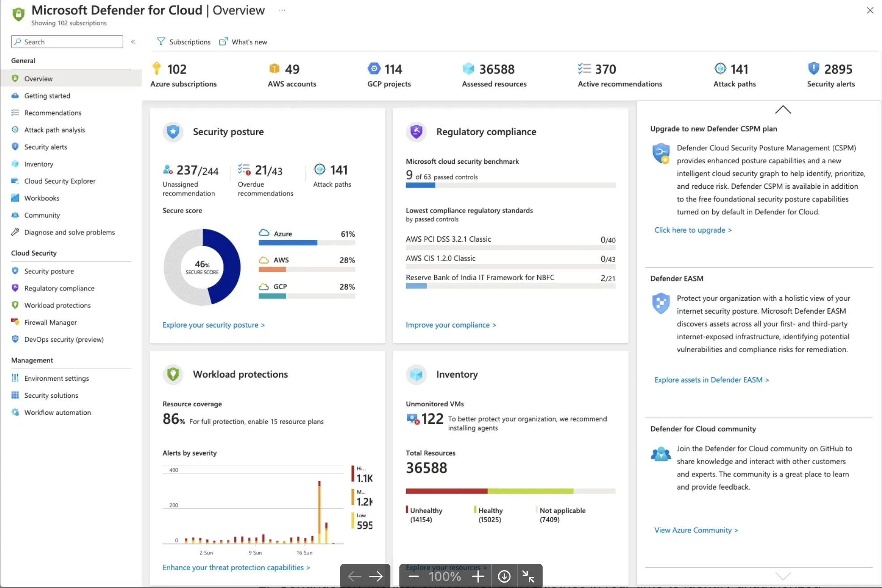Click the Community people icon in sidebar
Image resolution: width=882 pixels, height=588 pixels.
[x=15, y=215]
